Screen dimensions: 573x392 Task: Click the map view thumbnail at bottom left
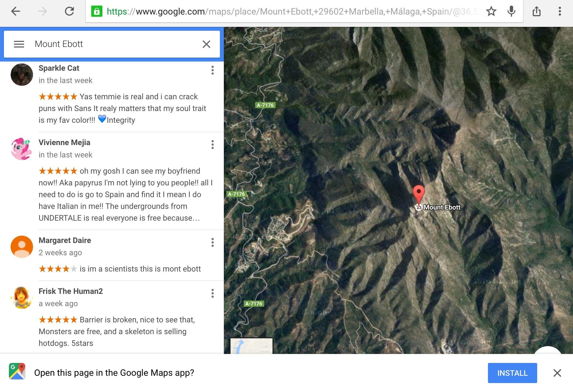(251, 346)
